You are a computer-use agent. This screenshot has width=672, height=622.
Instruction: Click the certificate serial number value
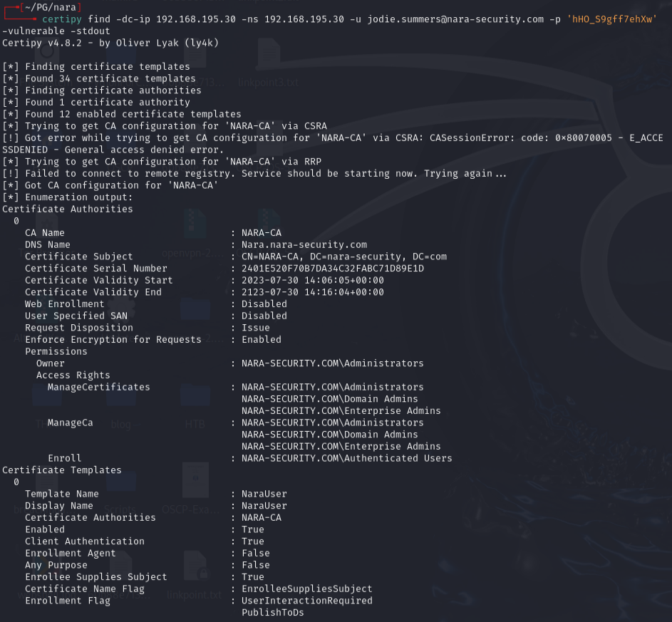(x=333, y=269)
